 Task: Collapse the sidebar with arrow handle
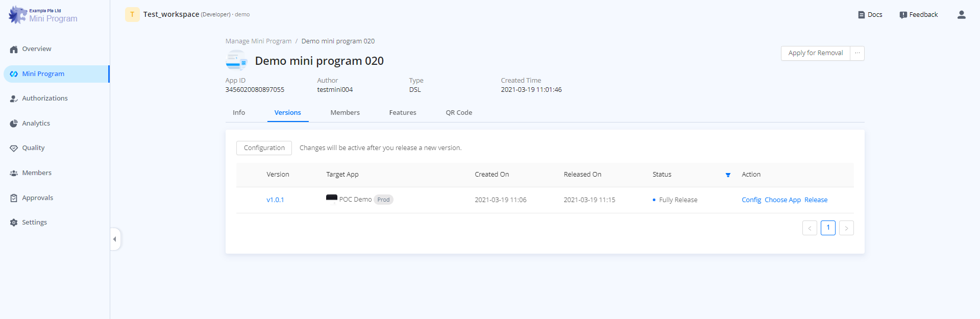tap(115, 239)
